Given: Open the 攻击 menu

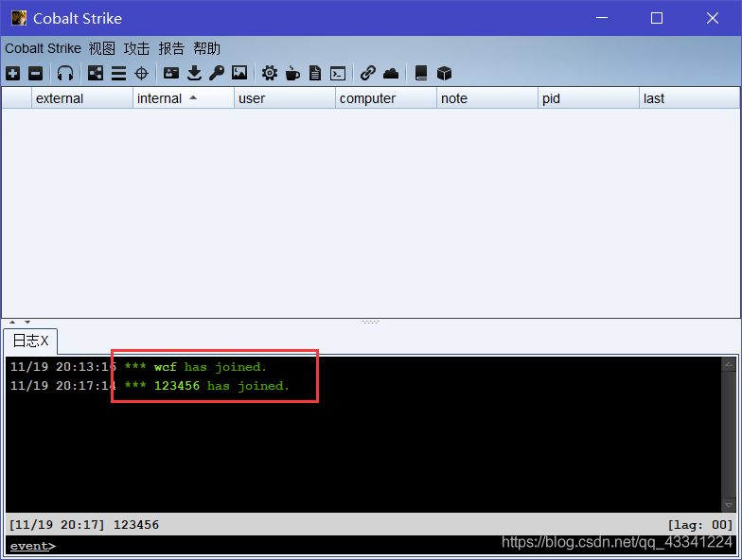Looking at the screenshot, I should [136, 48].
